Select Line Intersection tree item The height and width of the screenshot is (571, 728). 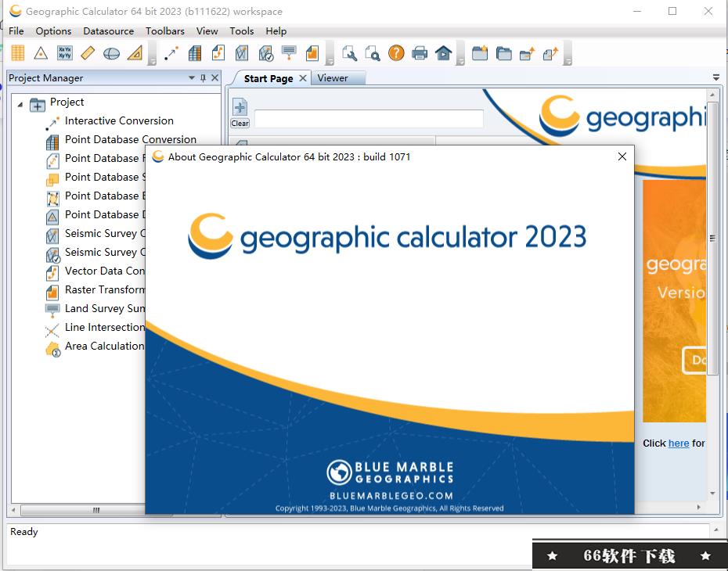click(104, 327)
